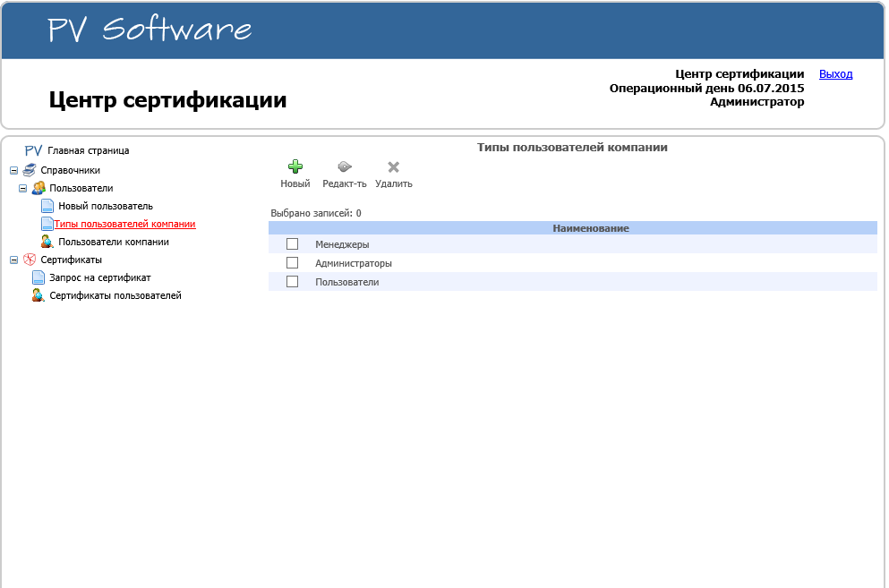Click the Редакт-ть button label
This screenshot has height=588, width=889.
[x=345, y=183]
